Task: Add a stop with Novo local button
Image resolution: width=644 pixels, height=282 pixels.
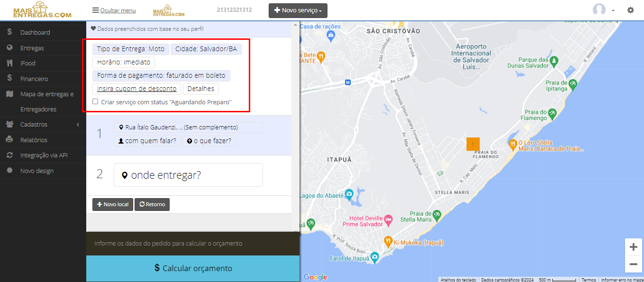Action: click(113, 204)
